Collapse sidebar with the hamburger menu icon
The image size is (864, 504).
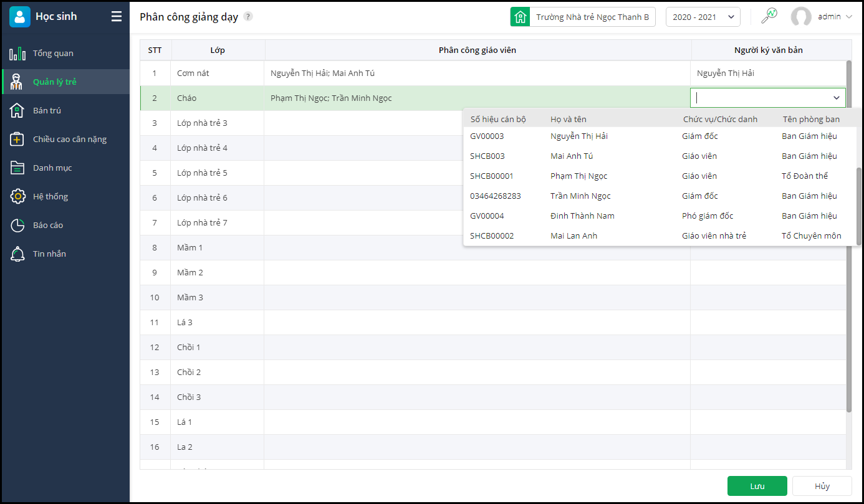point(117,17)
